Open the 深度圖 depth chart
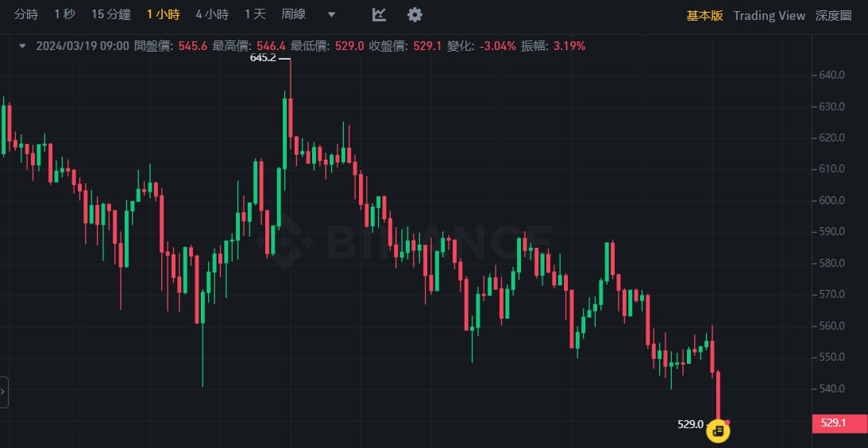868x448 pixels. pyautogui.click(x=833, y=16)
